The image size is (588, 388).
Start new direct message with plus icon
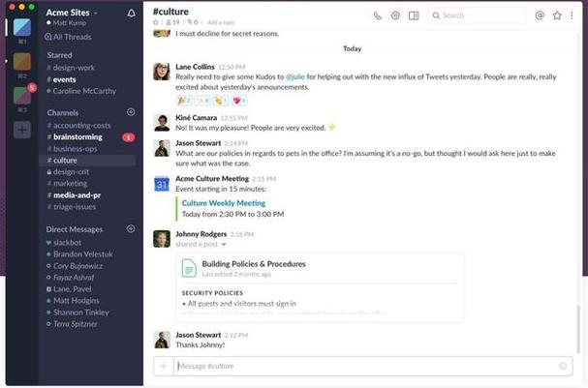(x=131, y=228)
